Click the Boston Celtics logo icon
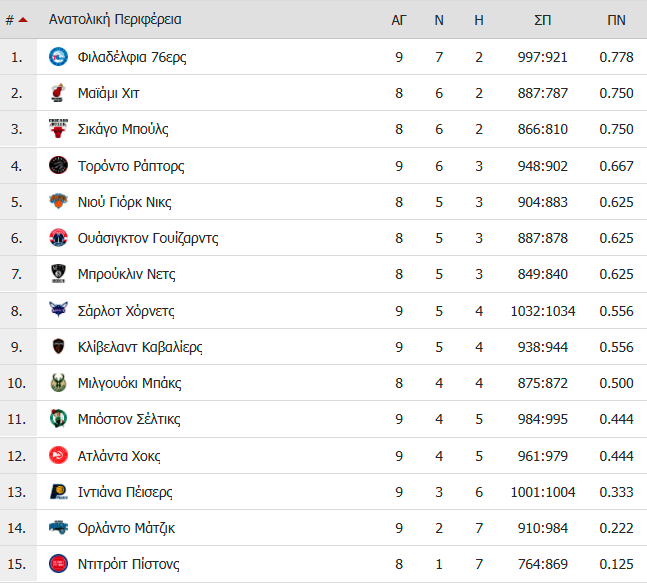The width and height of the screenshot is (647, 583). [x=58, y=418]
